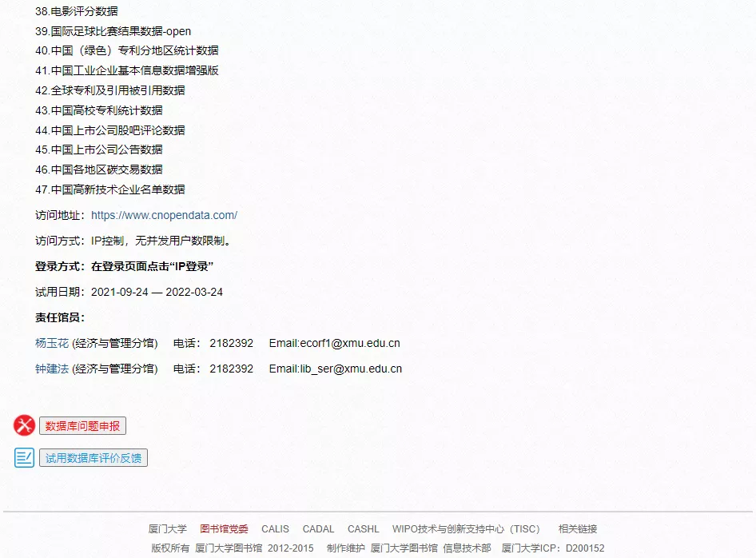The width and height of the screenshot is (756, 558).
Task: Click 版权所有 厦门大学图书馆 2012-2015 footer text
Action: tap(233, 548)
